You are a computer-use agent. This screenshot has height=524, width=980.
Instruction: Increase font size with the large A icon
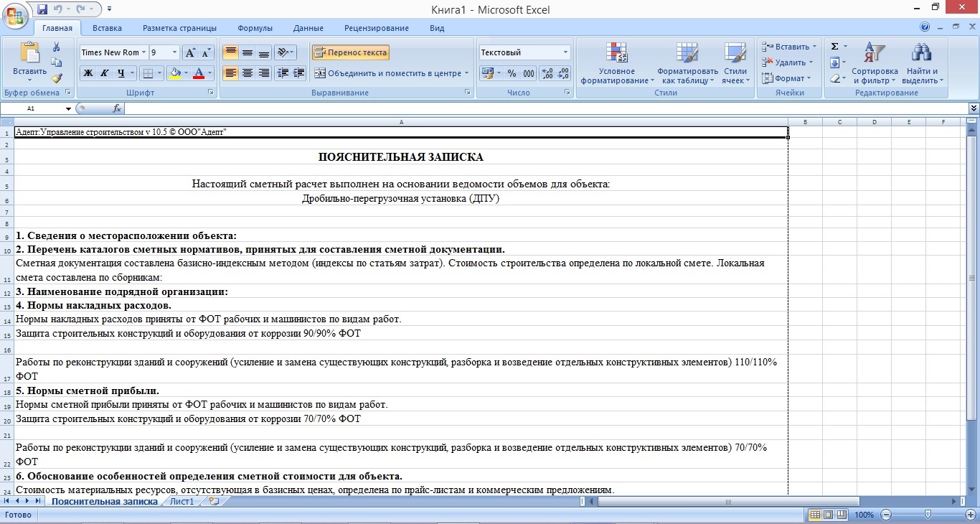coord(189,52)
